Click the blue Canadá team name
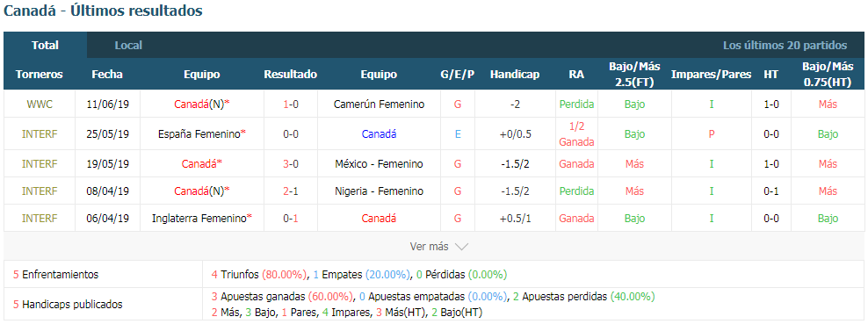Image resolution: width=868 pixels, height=324 pixels. tap(380, 133)
